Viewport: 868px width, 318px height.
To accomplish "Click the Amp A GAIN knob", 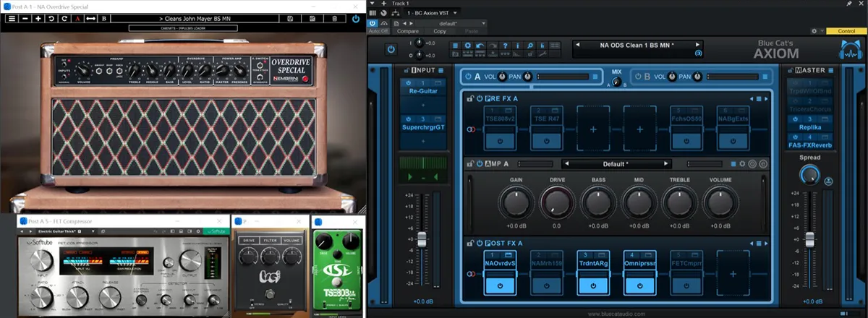I will point(516,202).
